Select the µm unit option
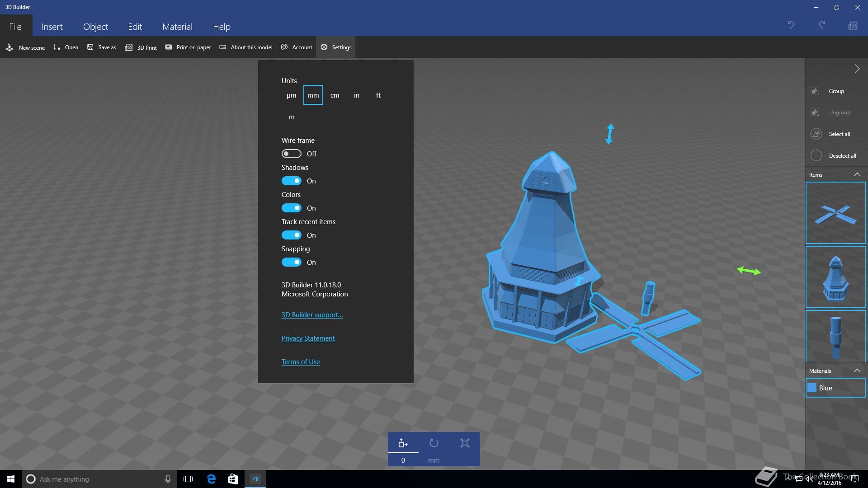The image size is (868, 488). 292,95
